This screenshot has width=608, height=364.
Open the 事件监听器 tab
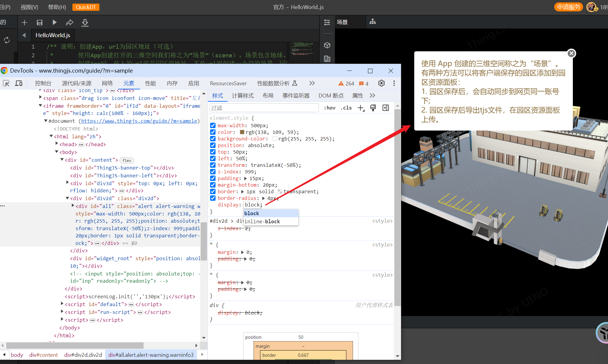pyautogui.click(x=296, y=95)
